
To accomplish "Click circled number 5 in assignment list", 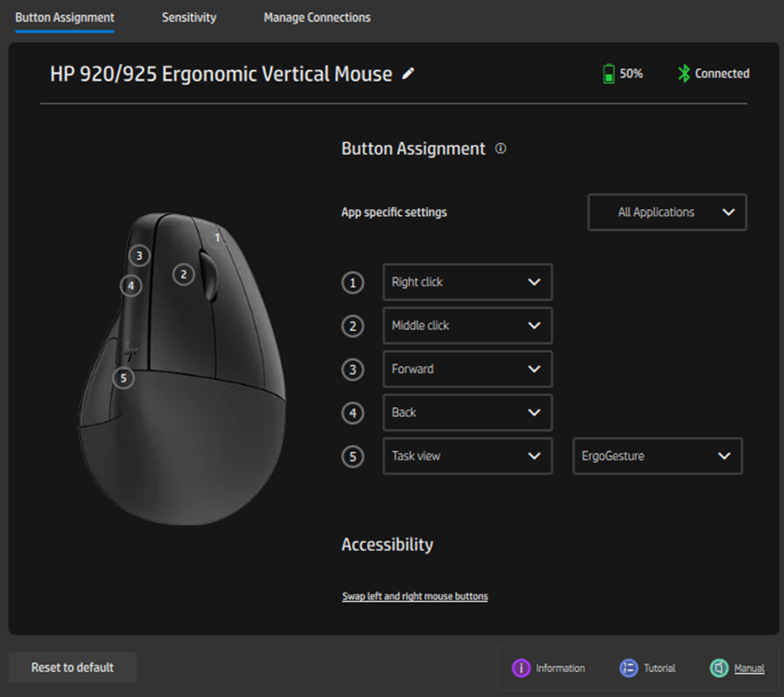I will pyautogui.click(x=353, y=457).
